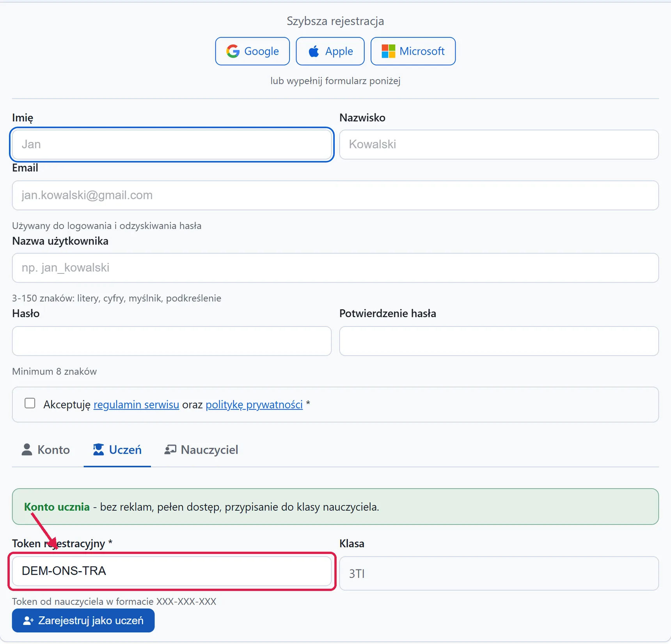Click 'Używany do logowania i odzyskiwania hasła' hint
This screenshot has width=671, height=644.
coord(107,226)
